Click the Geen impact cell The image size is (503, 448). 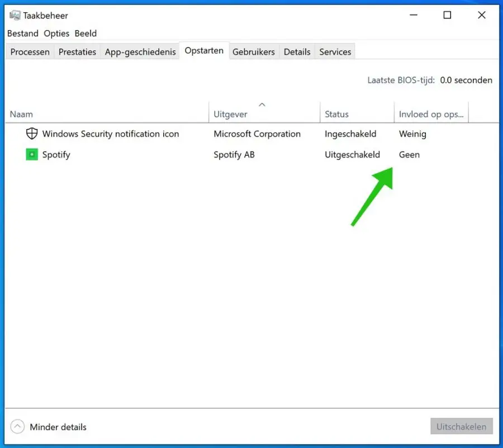409,155
